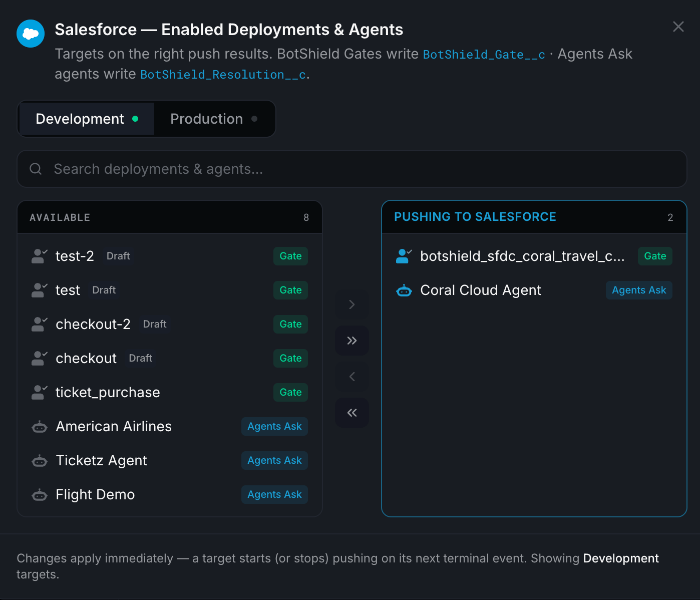The height and width of the screenshot is (600, 700).
Task: Click the search magnifier icon
Action: [x=36, y=169]
